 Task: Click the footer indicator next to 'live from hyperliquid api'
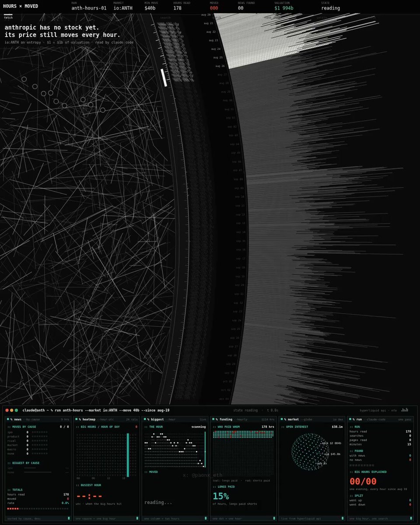[x=343, y=518]
